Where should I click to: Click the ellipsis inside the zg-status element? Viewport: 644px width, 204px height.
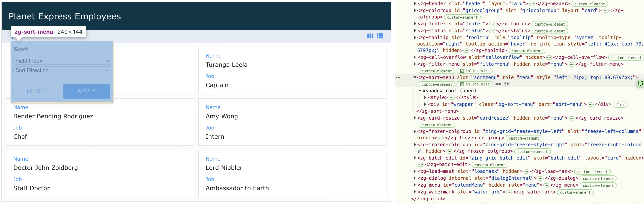tap(492, 31)
